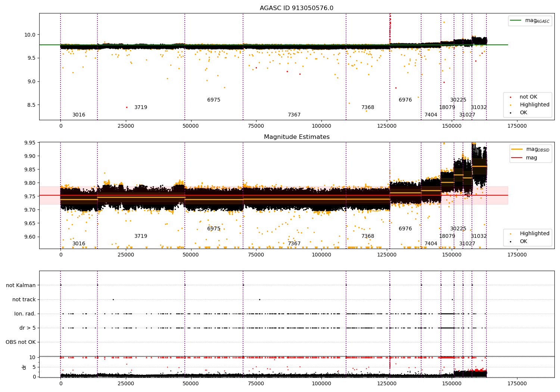The image size is (560, 392).
Task: Click the '9.90' y-axis tick label
Action: pyautogui.click(x=30, y=156)
